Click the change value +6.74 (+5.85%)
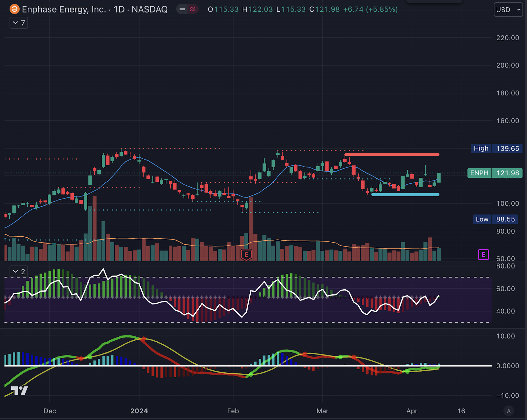The height and width of the screenshot is (420, 527). (371, 10)
